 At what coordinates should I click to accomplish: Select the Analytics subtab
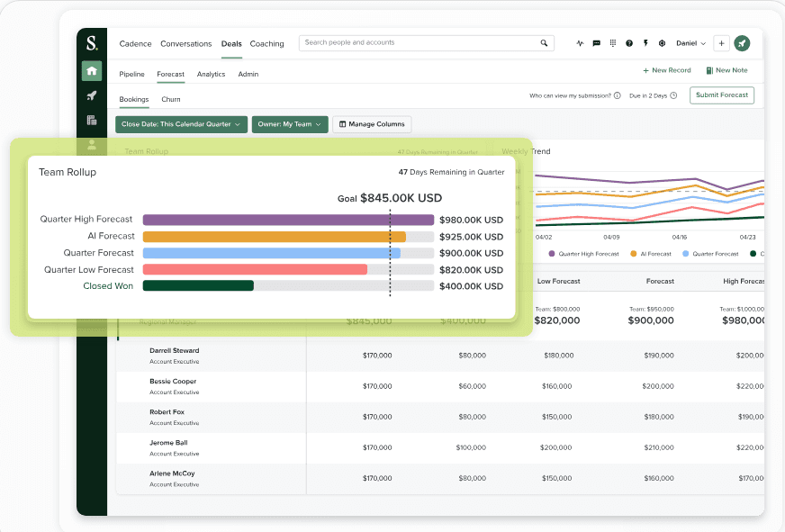[x=211, y=74]
